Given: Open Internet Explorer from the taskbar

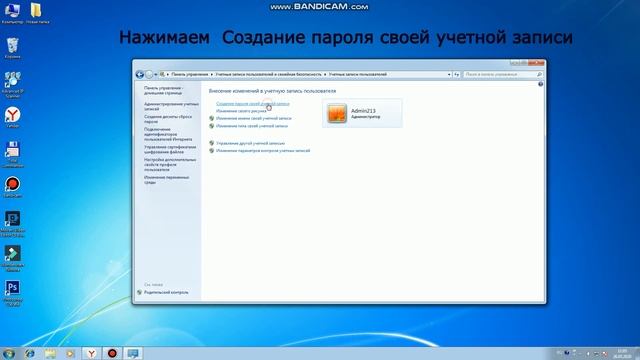Looking at the screenshot, I should pos(30,353).
